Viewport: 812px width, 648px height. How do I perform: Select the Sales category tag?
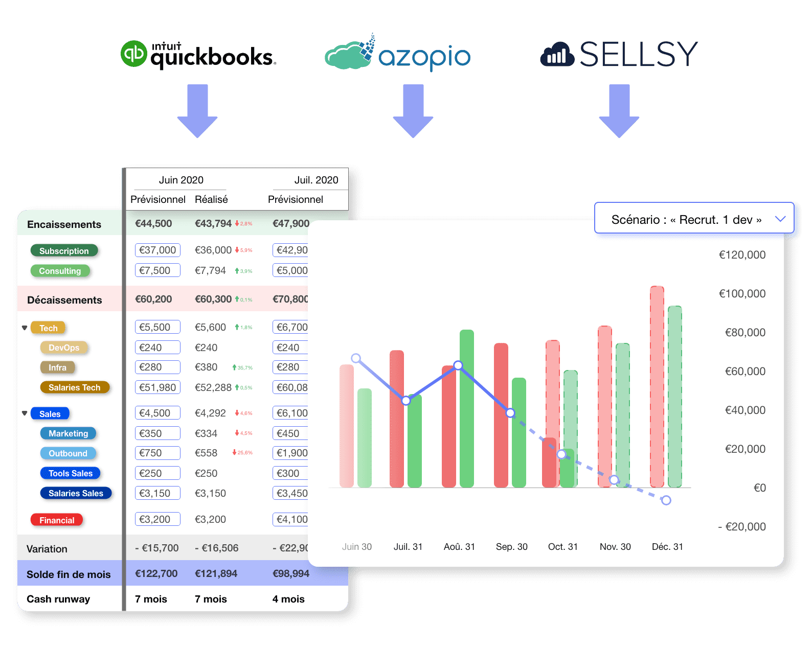click(50, 414)
